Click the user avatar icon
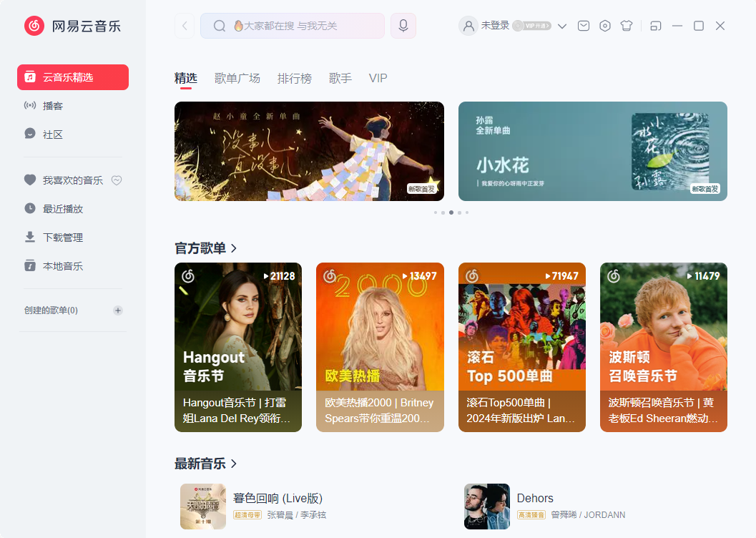 [468, 26]
